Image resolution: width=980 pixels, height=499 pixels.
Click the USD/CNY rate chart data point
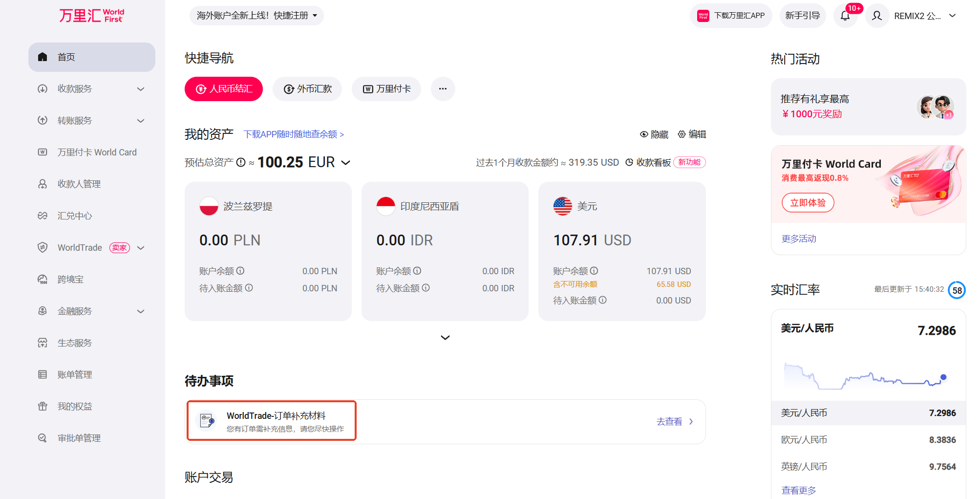click(943, 377)
